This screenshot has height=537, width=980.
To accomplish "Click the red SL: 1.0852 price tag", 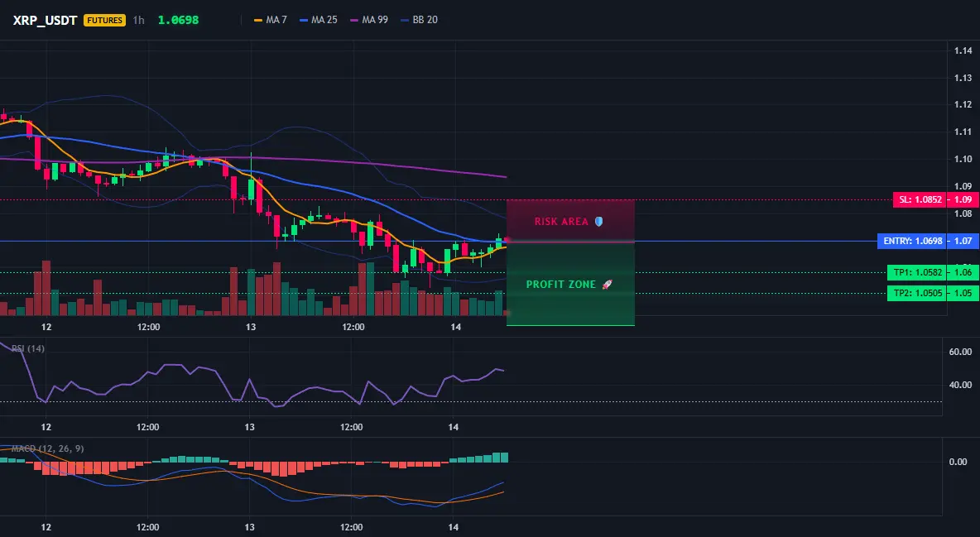I will click(x=920, y=200).
